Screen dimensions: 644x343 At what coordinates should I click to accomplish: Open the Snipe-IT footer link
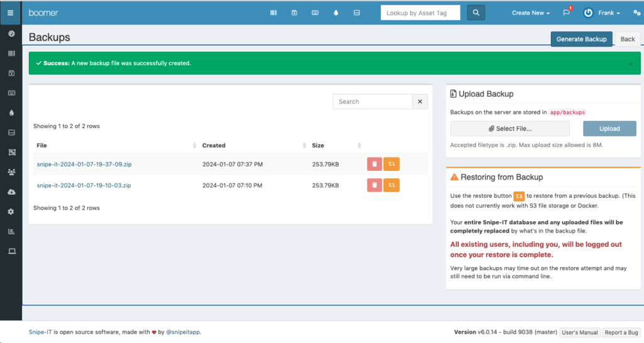[x=40, y=332]
